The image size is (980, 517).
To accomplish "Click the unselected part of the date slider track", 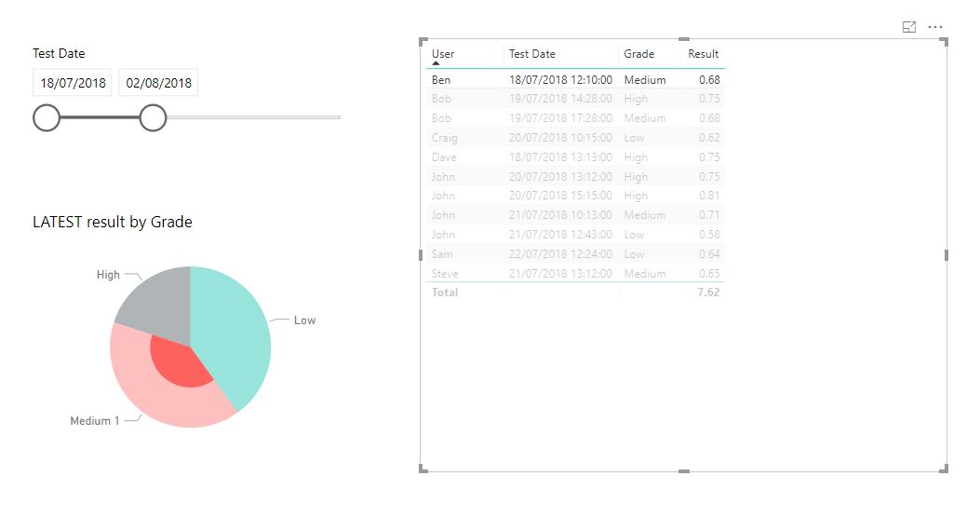I will coord(253,117).
